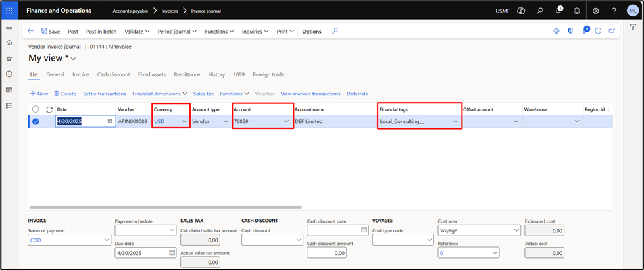Open Modules list icon in the sidebar
The width and height of the screenshot is (644, 270).
(9, 105)
